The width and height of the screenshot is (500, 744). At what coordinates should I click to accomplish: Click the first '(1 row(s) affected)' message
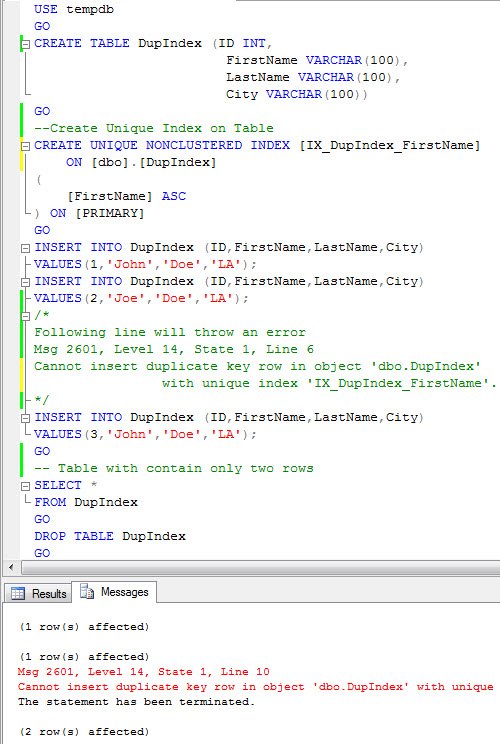click(x=84, y=627)
